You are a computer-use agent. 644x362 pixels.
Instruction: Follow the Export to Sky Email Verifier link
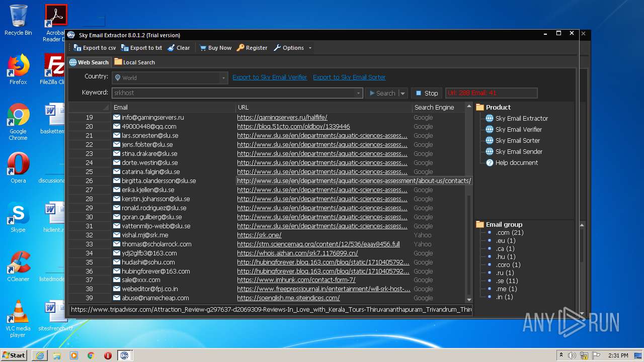[x=270, y=77]
